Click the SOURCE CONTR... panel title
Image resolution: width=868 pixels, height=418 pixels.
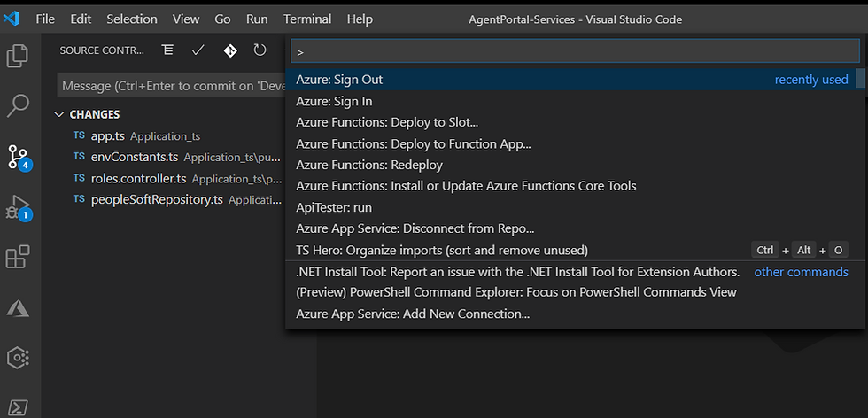tap(102, 50)
